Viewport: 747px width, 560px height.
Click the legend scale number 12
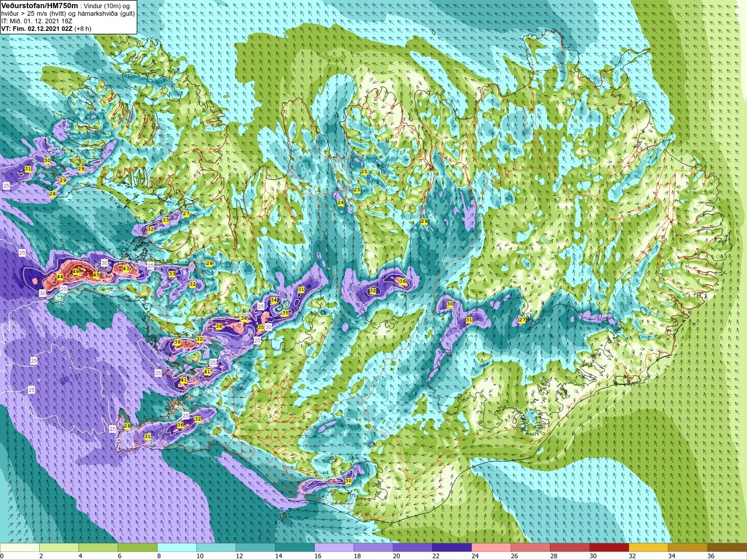click(x=239, y=556)
